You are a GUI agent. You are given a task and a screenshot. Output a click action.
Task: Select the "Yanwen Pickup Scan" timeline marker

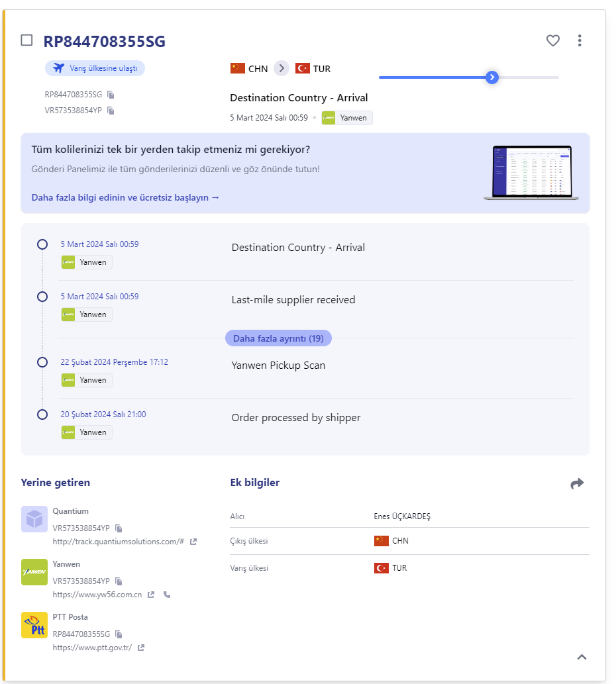[42, 362]
